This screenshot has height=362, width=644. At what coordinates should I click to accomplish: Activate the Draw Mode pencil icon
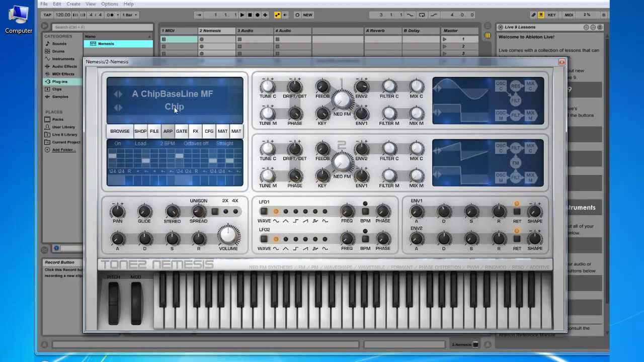click(x=534, y=15)
